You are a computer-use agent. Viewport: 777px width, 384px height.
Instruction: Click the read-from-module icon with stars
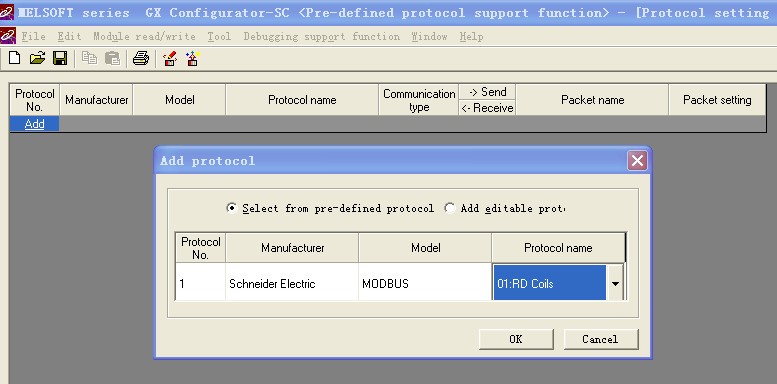tap(192, 58)
